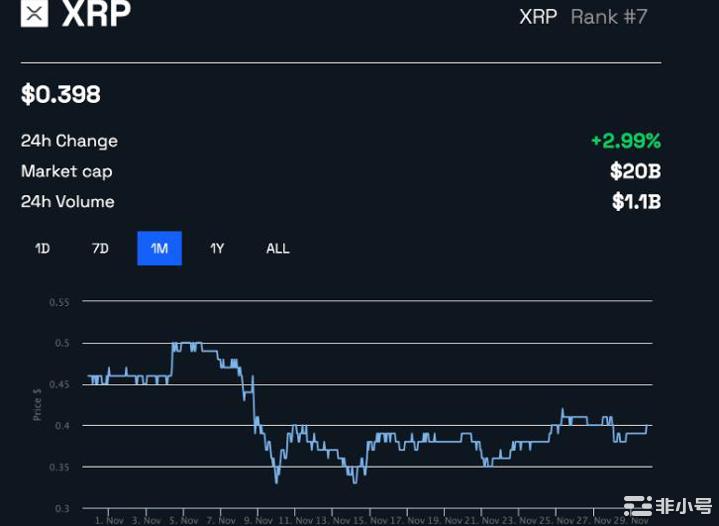The width and height of the screenshot is (719, 526).
Task: Show ALL price history
Action: (x=278, y=249)
